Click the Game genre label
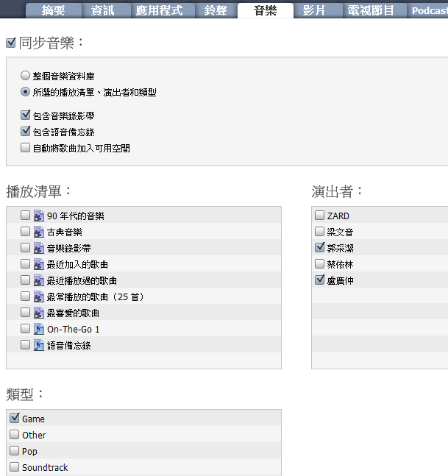The image size is (448, 476). (x=33, y=419)
